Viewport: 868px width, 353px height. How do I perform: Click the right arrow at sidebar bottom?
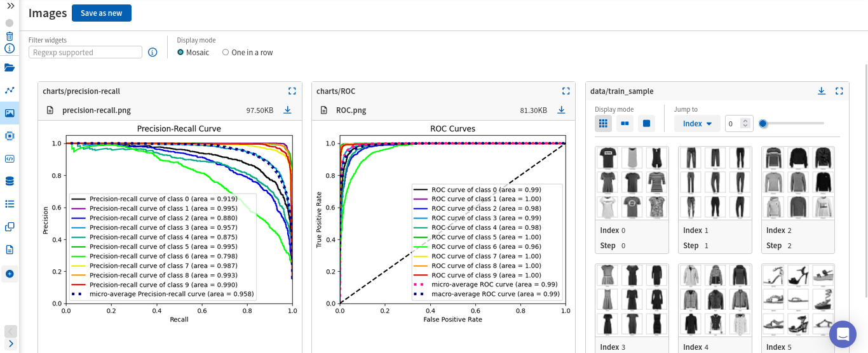pos(11,343)
